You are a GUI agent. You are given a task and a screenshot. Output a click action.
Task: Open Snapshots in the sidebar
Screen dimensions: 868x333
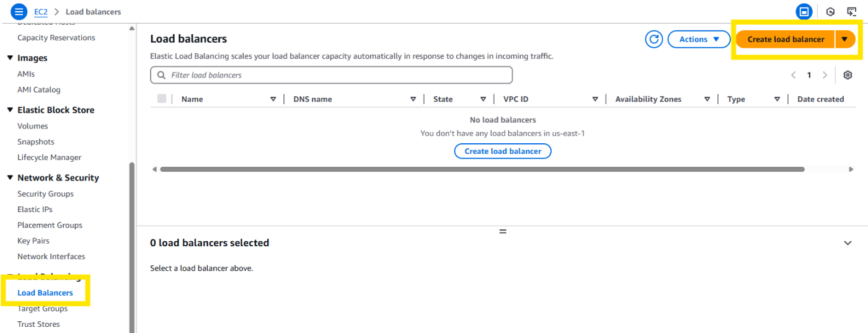coord(36,141)
